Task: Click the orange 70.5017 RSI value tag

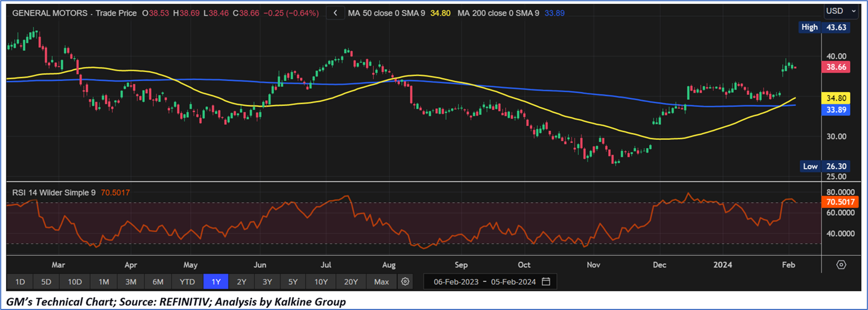Action: click(840, 202)
